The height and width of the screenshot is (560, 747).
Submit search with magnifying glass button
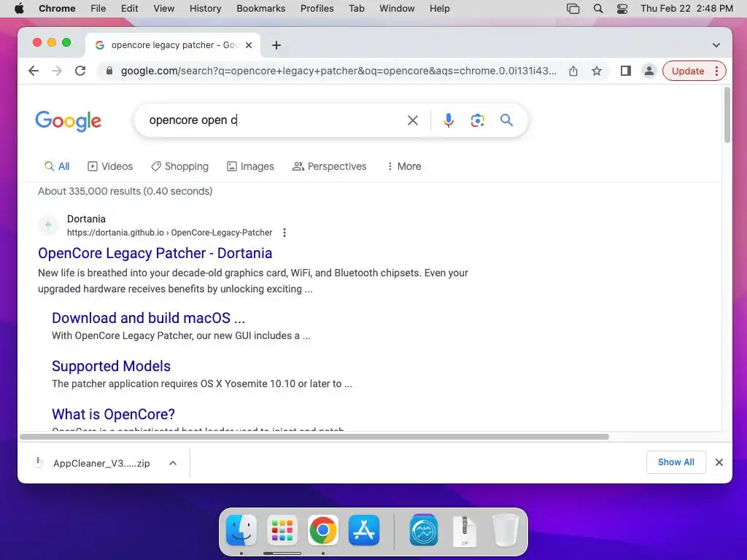(x=506, y=120)
